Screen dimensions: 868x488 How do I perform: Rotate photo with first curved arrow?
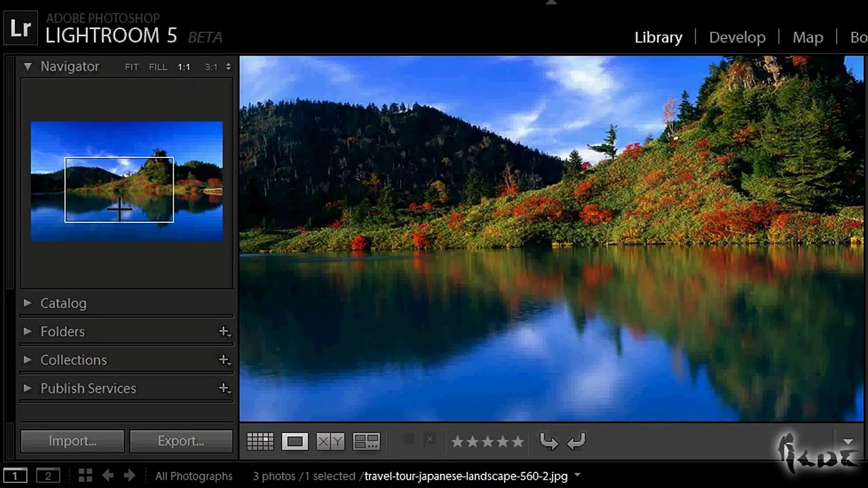coord(549,442)
